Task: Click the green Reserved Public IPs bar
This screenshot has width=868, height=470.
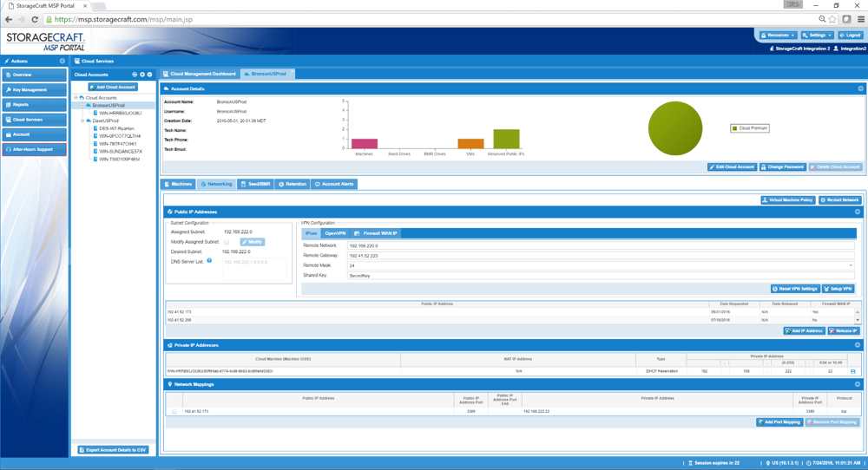Action: (506, 139)
